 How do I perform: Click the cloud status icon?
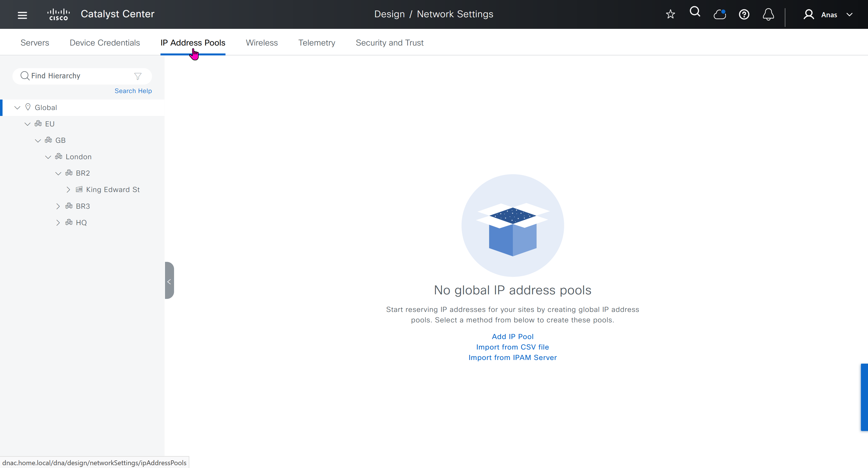tap(719, 14)
